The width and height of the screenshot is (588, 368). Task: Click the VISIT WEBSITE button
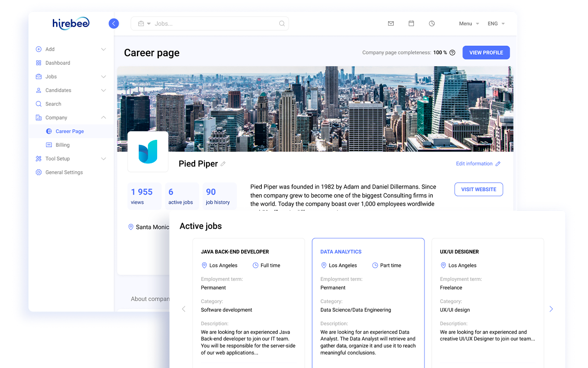(x=479, y=189)
